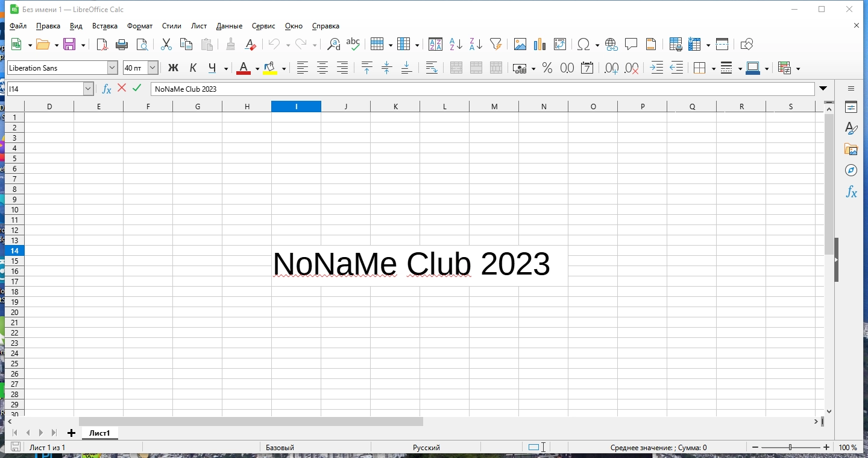This screenshot has width=868, height=458.
Task: Open the Данные menu
Action: click(x=229, y=26)
